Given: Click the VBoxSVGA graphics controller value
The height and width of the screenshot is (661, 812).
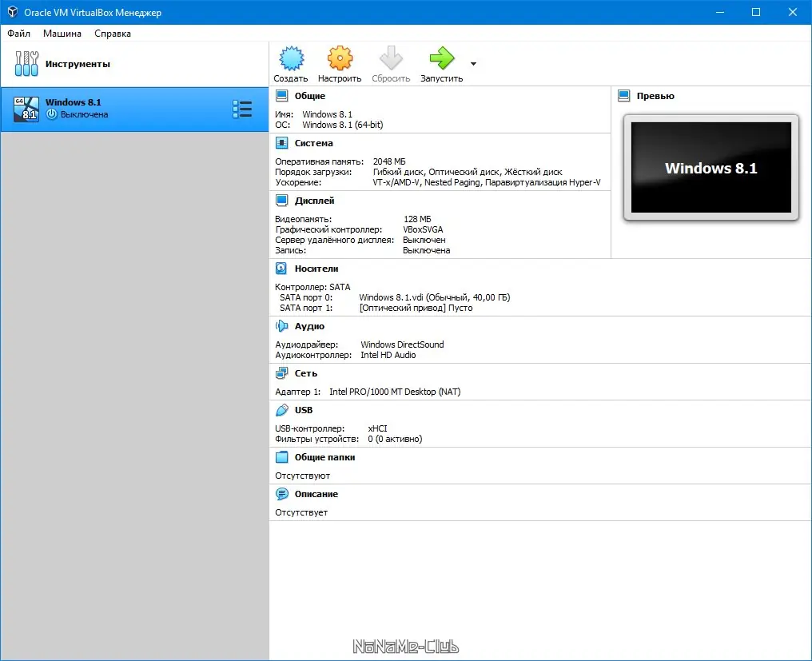Looking at the screenshot, I should click(x=423, y=229).
